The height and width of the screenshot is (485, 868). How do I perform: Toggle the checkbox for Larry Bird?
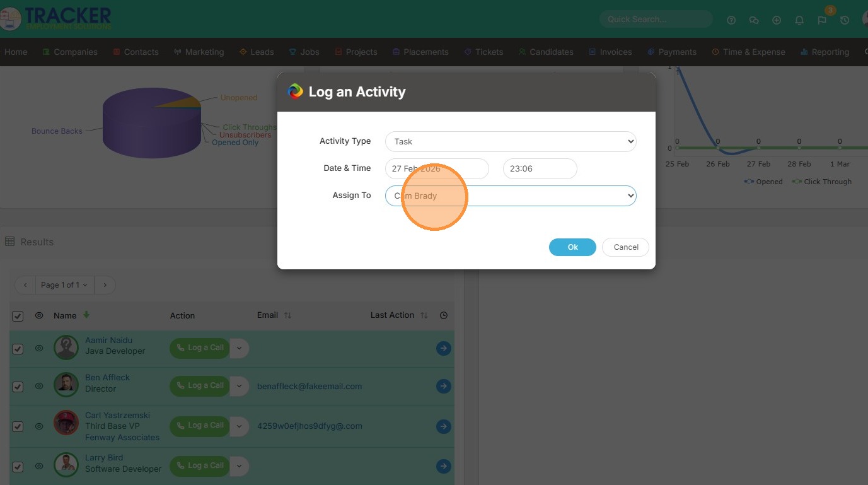(x=18, y=467)
